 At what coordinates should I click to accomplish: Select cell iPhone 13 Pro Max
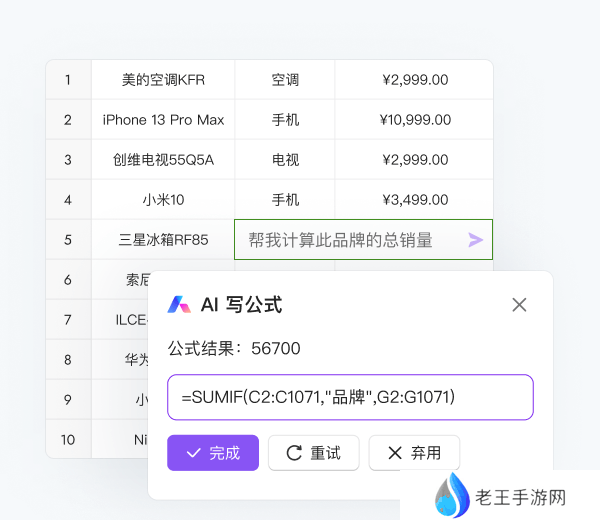click(163, 120)
